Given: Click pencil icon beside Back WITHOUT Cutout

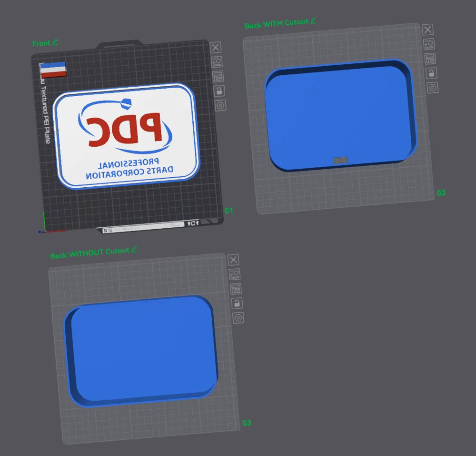Looking at the screenshot, I should coord(134,249).
